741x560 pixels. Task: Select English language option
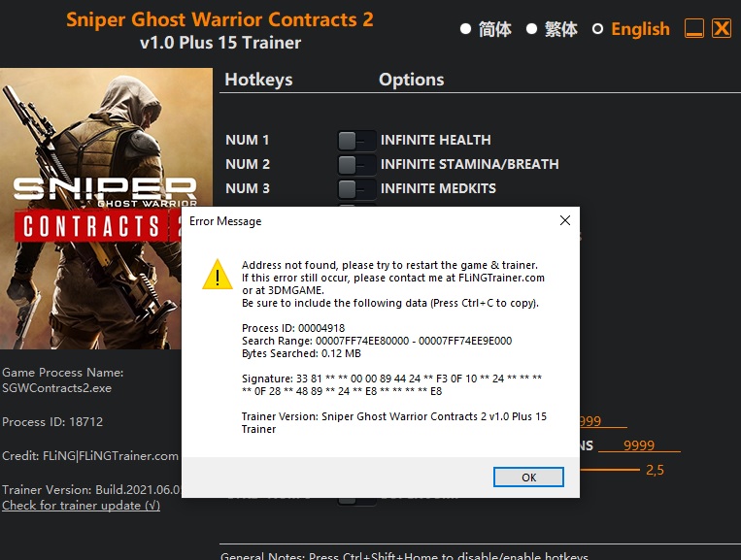(x=631, y=29)
